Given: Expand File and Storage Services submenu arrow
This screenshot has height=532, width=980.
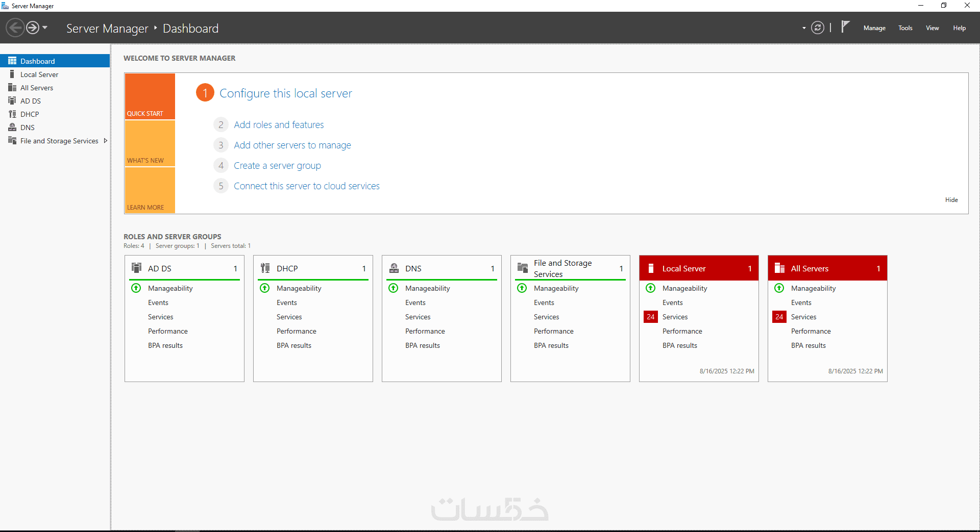Looking at the screenshot, I should point(105,140).
